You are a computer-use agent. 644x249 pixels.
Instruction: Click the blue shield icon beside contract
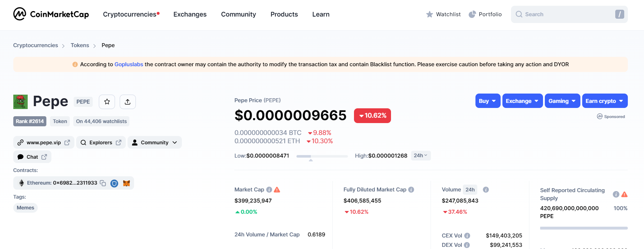[x=114, y=184]
